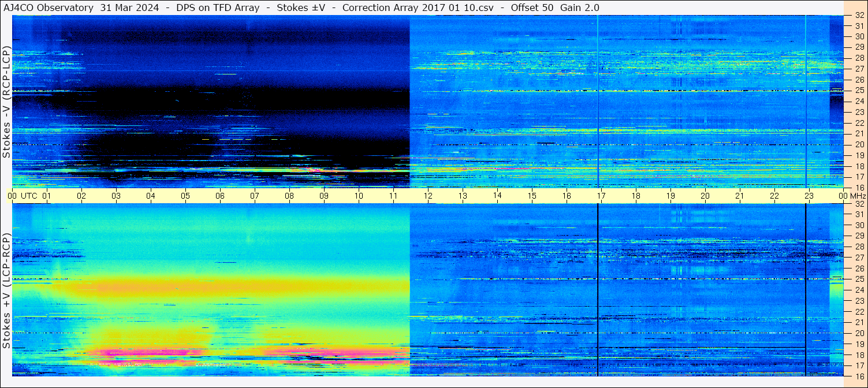Click 28 MHz label on upper Stokes -V scale
Screen dimensions: 868x388
[859, 58]
